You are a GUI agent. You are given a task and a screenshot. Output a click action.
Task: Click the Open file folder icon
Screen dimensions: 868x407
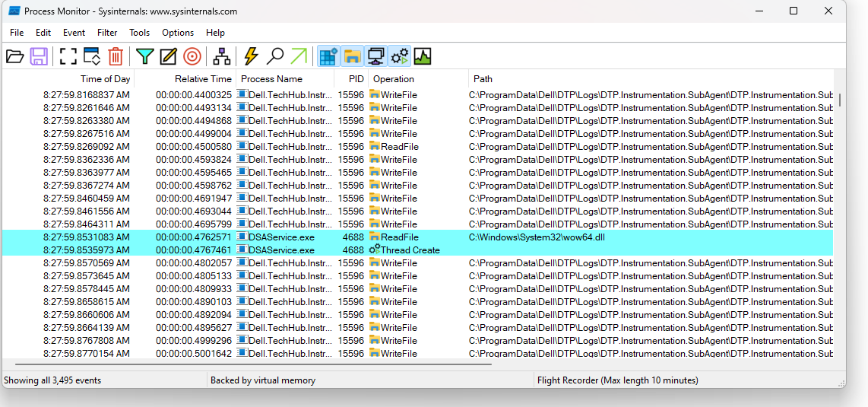tap(15, 56)
